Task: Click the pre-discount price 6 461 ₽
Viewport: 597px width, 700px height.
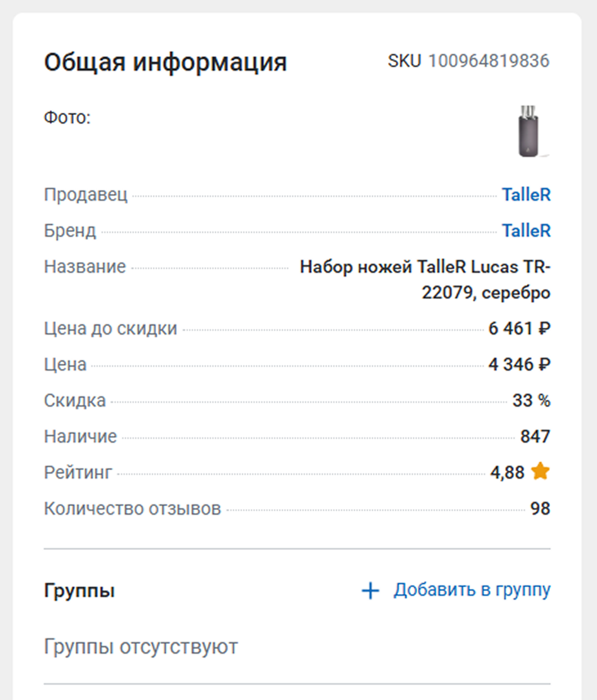Action: pyautogui.click(x=519, y=329)
